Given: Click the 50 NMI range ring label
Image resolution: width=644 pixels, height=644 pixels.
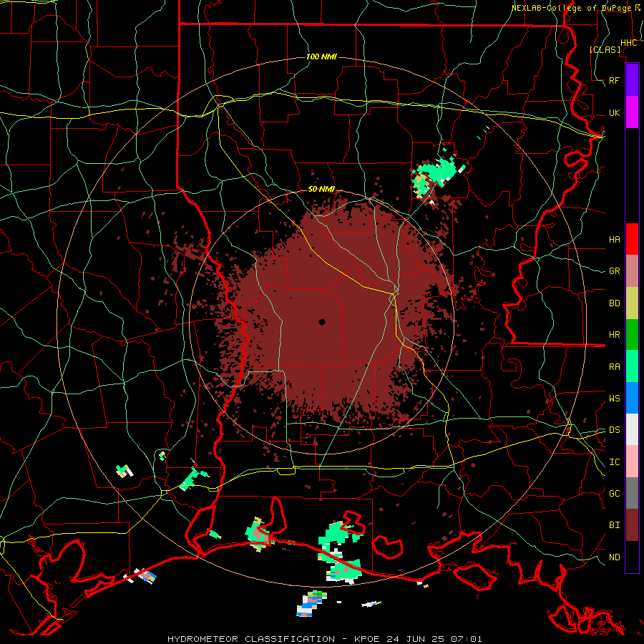Looking at the screenshot, I should coord(321,189).
